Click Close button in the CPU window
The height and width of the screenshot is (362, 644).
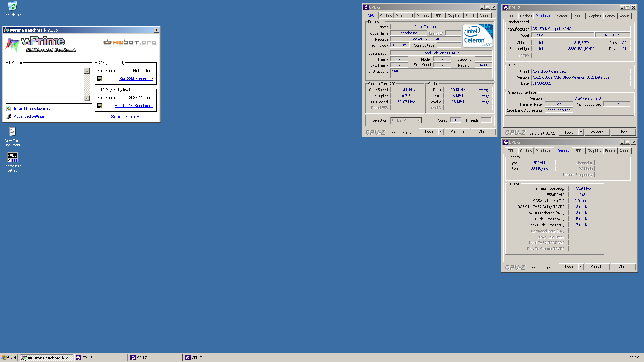483,132
